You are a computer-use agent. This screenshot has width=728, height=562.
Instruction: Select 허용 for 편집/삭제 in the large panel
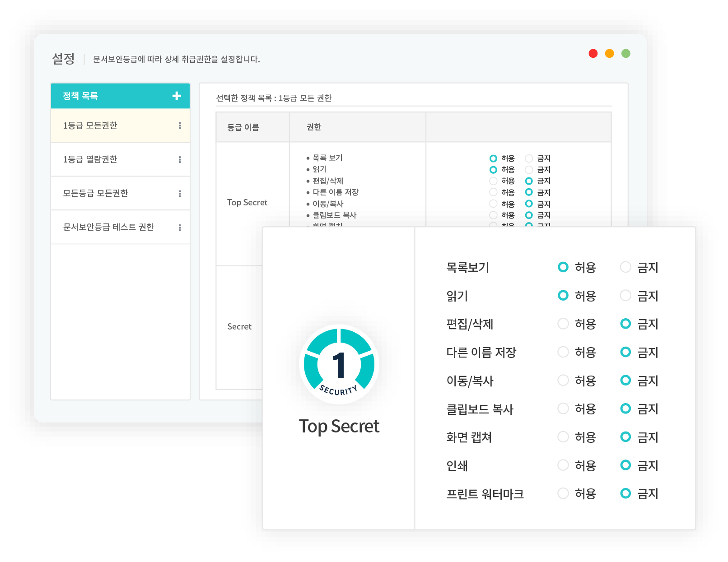[x=563, y=324]
